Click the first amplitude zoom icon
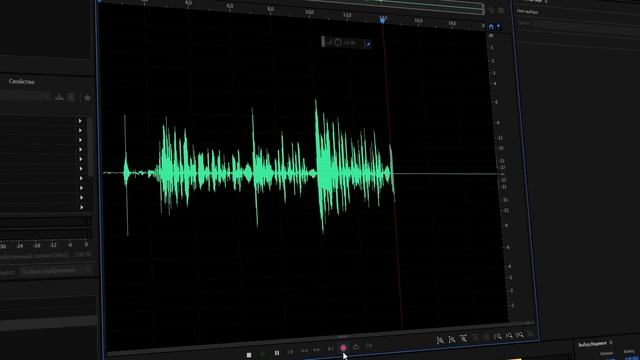640x360 pixels. pos(440,340)
